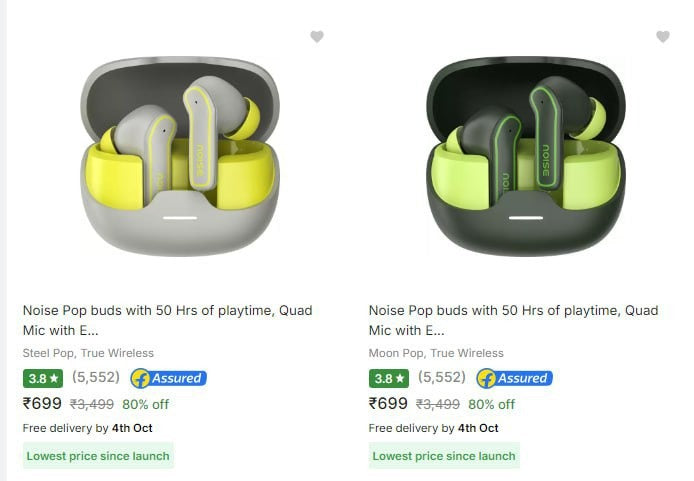Image resolution: width=694 pixels, height=481 pixels.
Task: Click Lowest price since launch tag on Steel Pop
Action: tap(98, 456)
